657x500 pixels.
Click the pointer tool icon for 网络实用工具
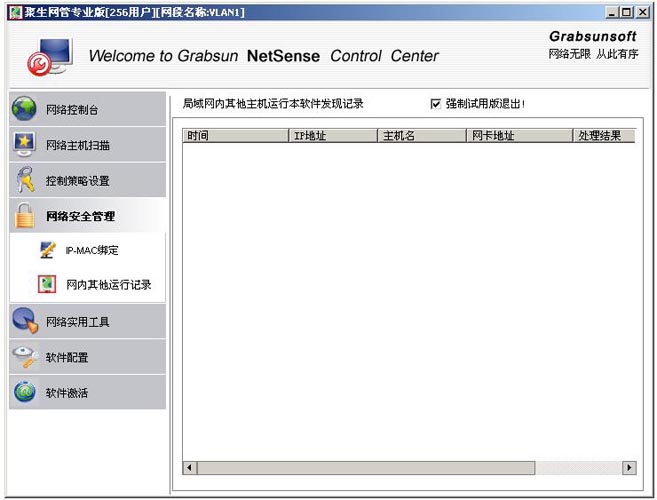25,321
